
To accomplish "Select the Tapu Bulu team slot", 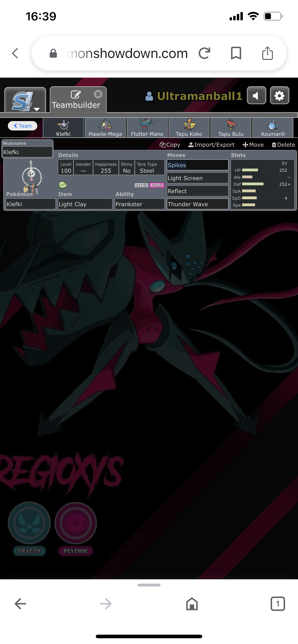I will point(231,128).
